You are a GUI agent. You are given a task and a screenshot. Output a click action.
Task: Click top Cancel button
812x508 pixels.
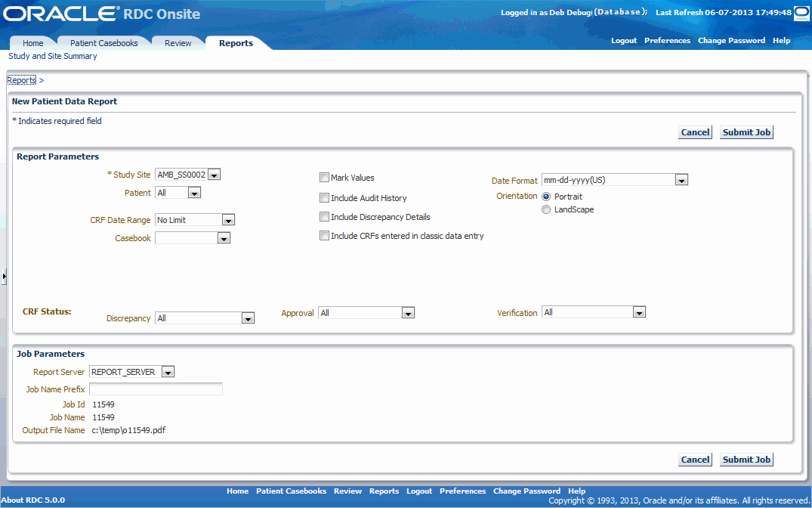695,132
